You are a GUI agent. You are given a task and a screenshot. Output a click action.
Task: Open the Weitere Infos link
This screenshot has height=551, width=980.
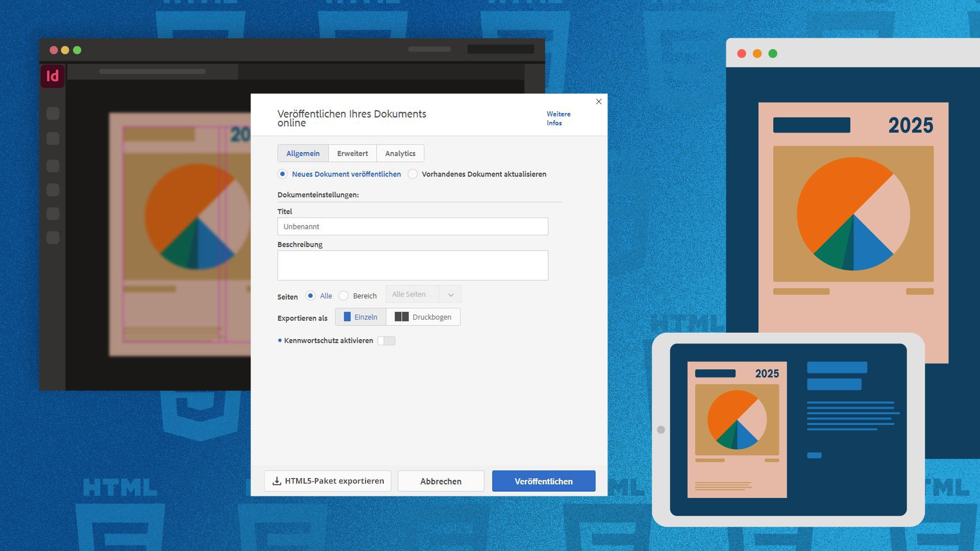(558, 118)
